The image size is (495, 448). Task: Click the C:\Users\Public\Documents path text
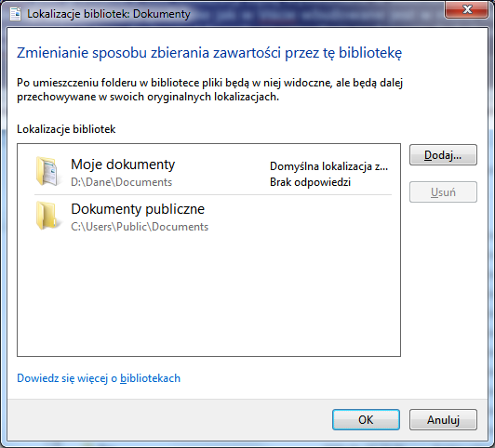point(140,227)
